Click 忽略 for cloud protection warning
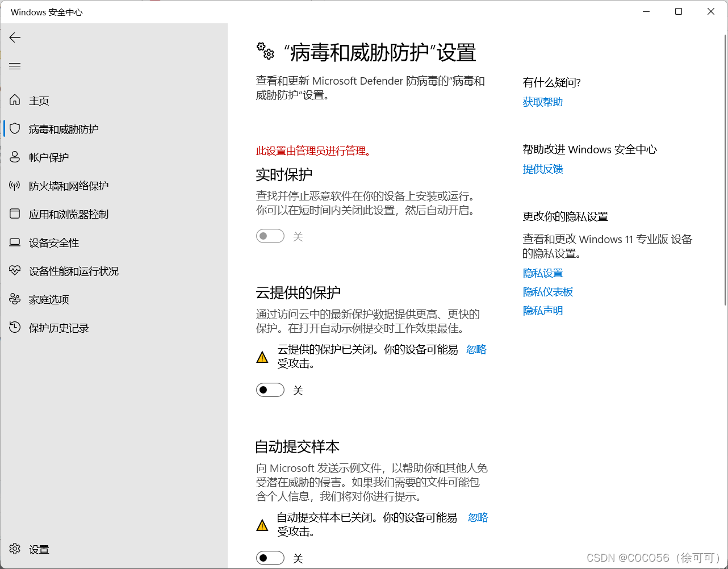Screen dimensions: 728x569 pyautogui.click(x=476, y=350)
